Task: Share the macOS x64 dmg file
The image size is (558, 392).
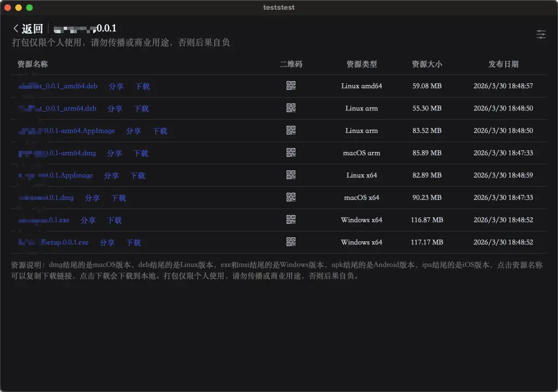Action: click(x=93, y=198)
